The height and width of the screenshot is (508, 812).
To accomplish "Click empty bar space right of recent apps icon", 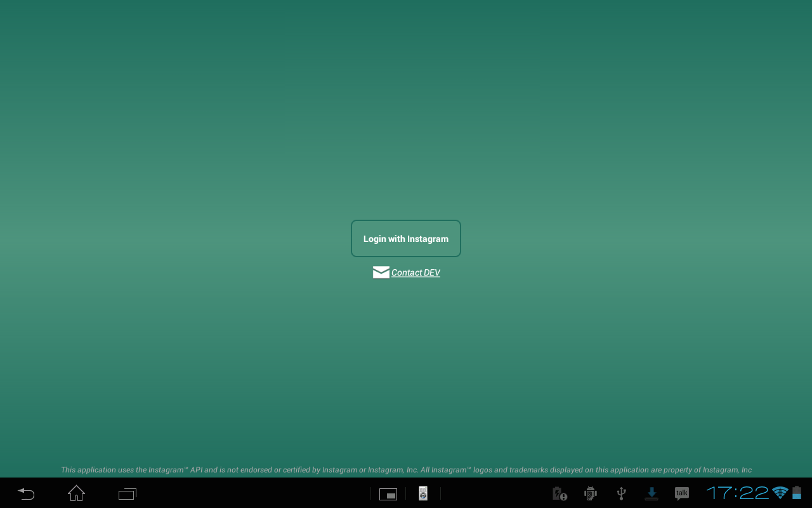I will tap(254, 493).
